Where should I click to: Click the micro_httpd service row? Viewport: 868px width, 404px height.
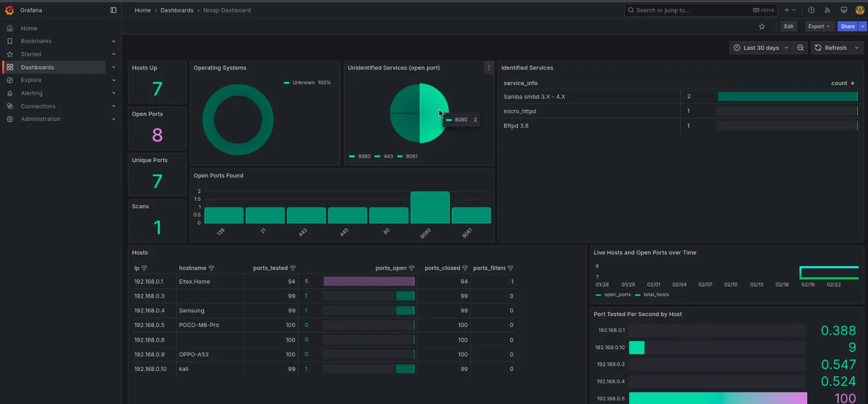pyautogui.click(x=680, y=111)
